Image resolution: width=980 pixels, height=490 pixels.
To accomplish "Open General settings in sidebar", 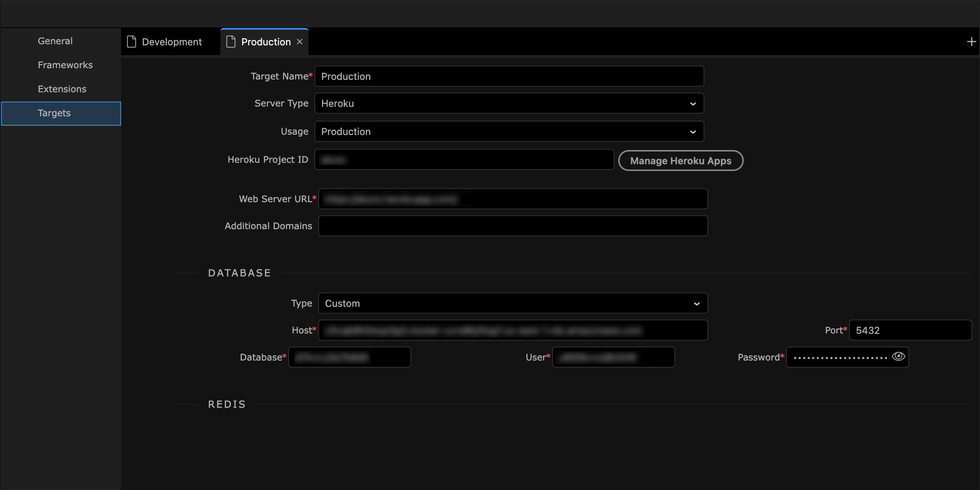I will tap(55, 41).
